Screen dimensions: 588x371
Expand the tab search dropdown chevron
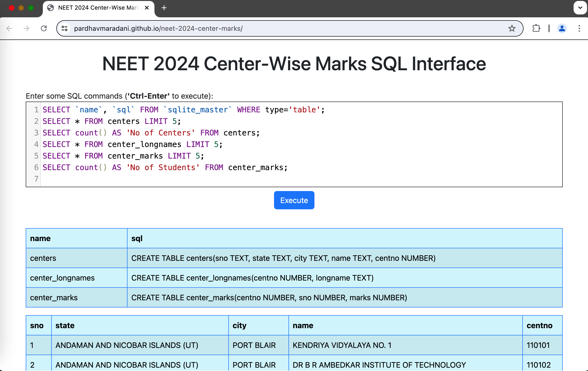580,8
